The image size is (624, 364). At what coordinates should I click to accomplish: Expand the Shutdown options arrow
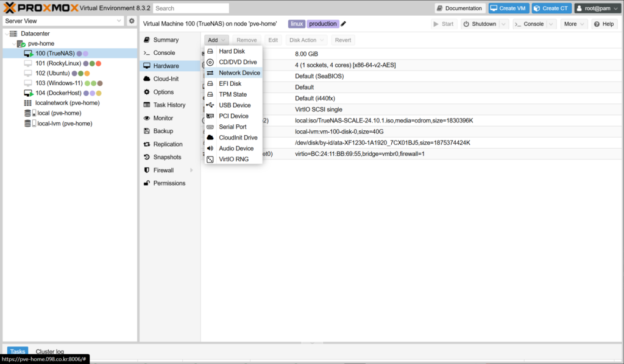503,24
